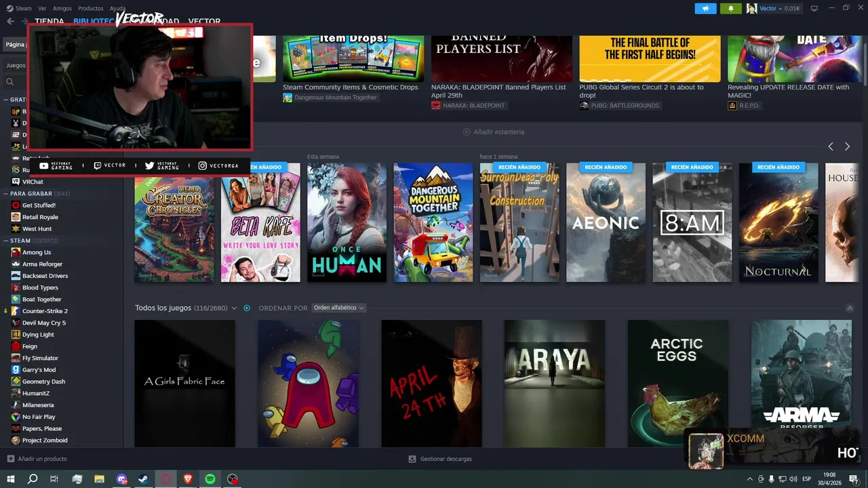Select Counter-Strike 2 in the sidebar
This screenshot has height=488, width=868.
(45, 311)
